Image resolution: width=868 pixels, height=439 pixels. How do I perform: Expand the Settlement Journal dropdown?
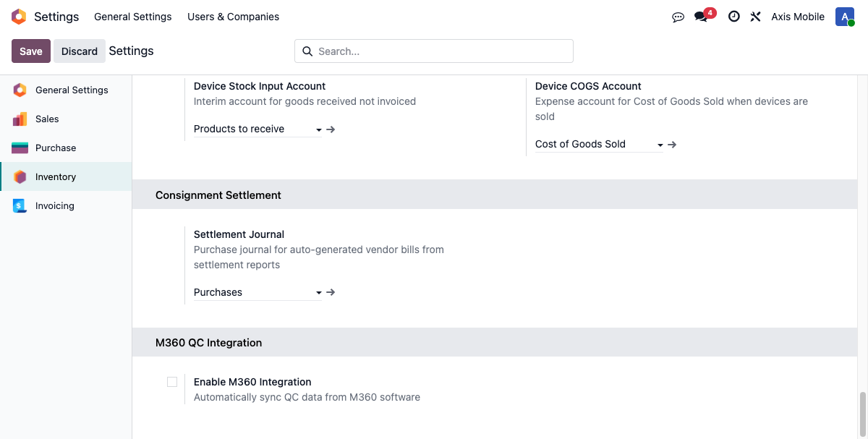pos(319,294)
